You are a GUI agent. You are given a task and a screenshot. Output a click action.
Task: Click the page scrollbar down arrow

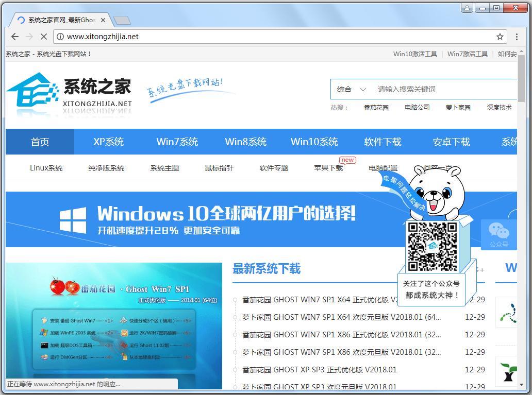[521, 385]
